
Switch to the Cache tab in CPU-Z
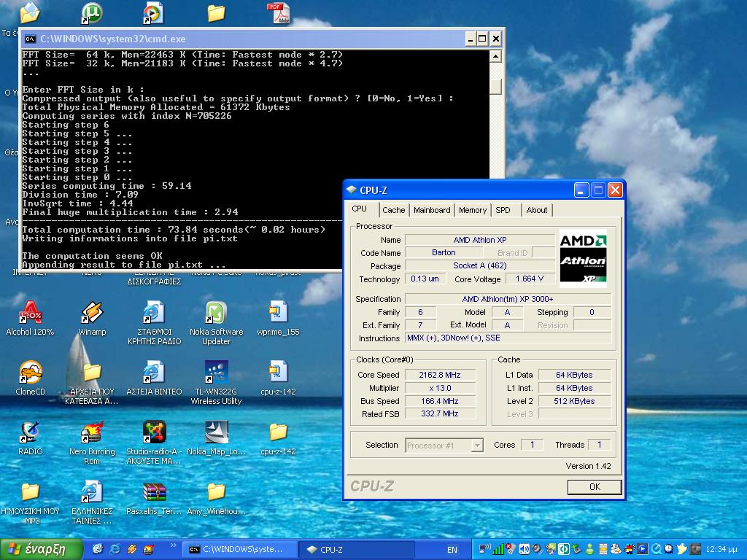[393, 210]
